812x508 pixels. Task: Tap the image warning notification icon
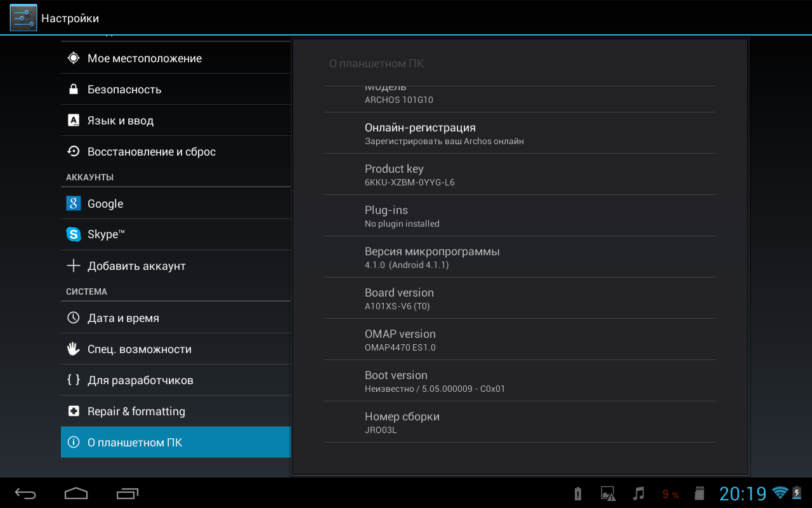pyautogui.click(x=608, y=493)
